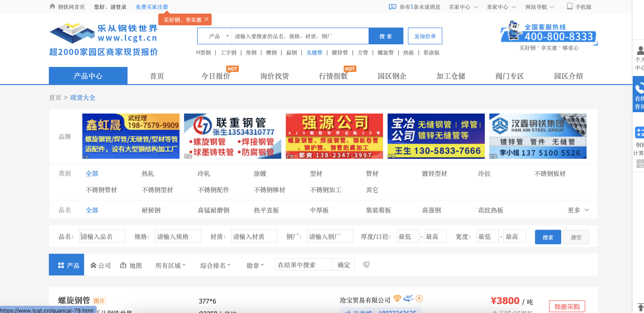Click blue 搜索 filter button
Image resolution: width=644 pixels, height=313 pixels.
[x=548, y=237]
